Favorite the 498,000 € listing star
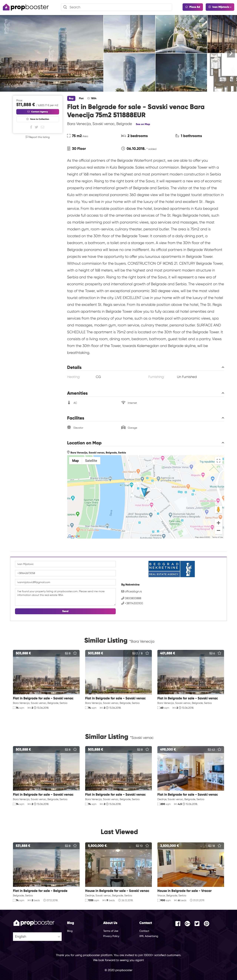 pyautogui.click(x=220, y=749)
